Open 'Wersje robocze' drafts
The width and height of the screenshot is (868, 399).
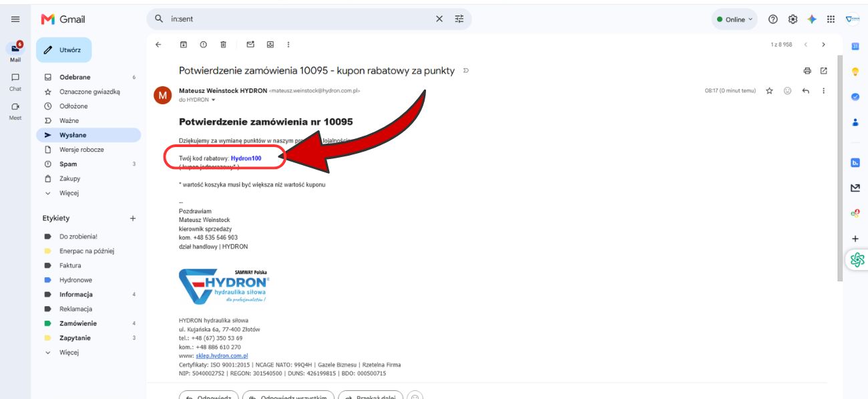pyautogui.click(x=89, y=150)
